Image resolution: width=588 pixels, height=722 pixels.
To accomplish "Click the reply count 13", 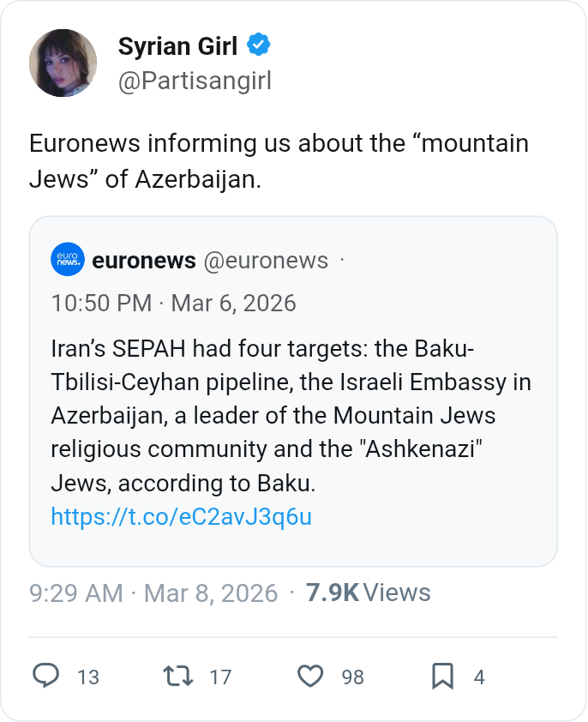I will click(x=88, y=677).
